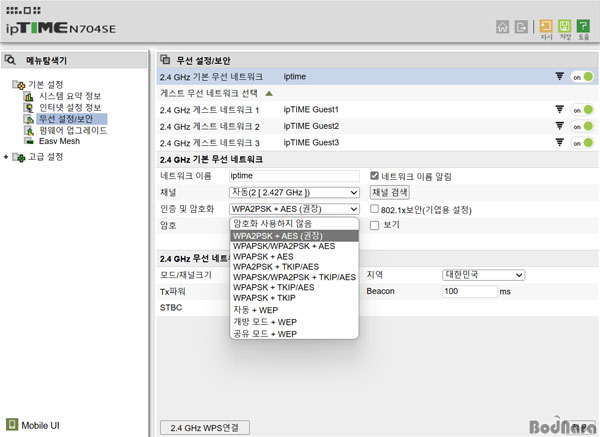The width and height of the screenshot is (600, 437).
Task: Select WPAPSK + AES option
Action: [294, 256]
